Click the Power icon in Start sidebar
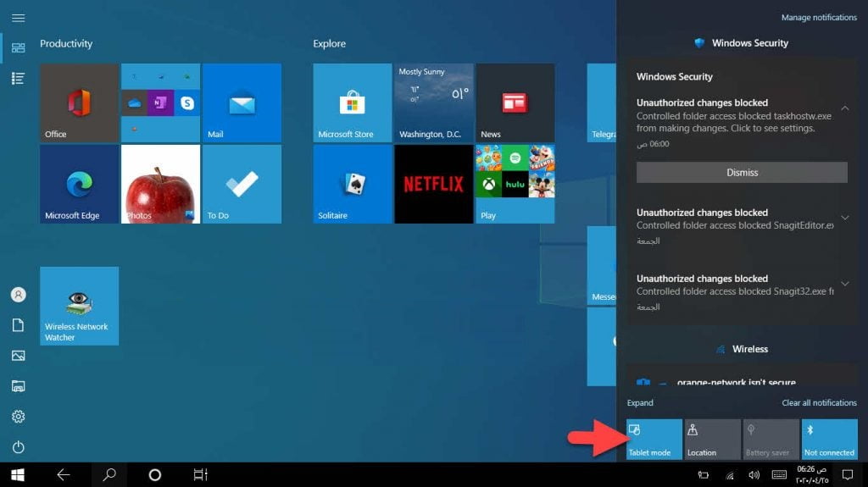The width and height of the screenshot is (868, 487). (x=19, y=446)
